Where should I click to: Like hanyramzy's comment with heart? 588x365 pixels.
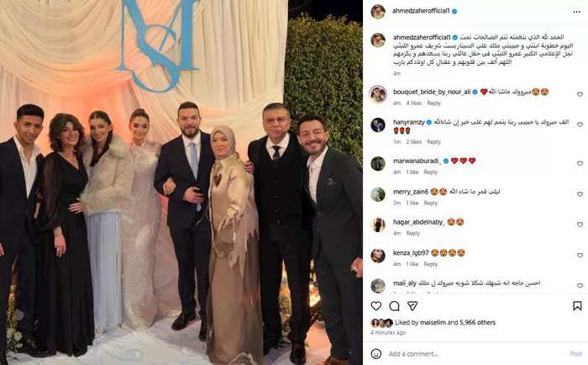tap(580, 124)
